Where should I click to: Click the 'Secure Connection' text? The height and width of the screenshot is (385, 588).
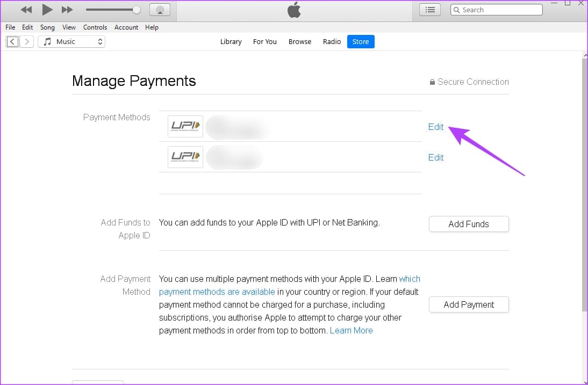[x=473, y=82]
